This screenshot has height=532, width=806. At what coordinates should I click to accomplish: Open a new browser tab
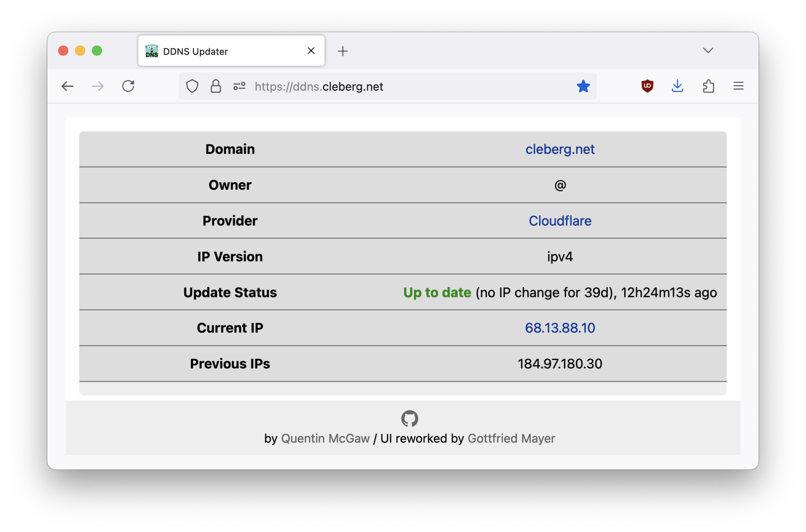click(x=343, y=51)
